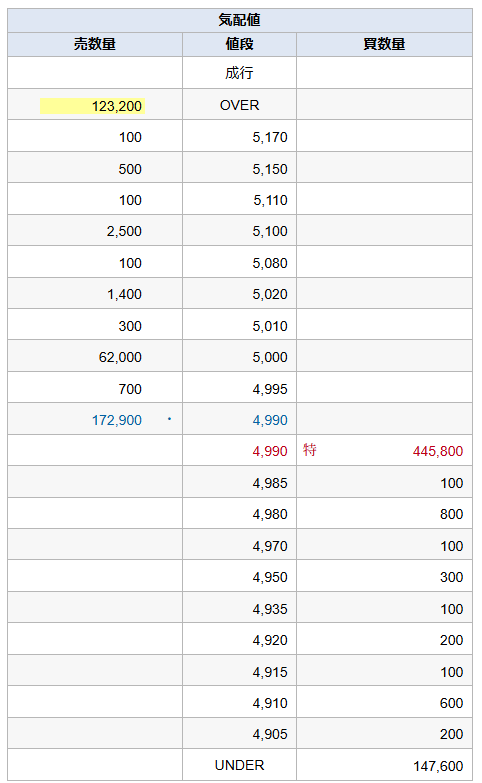Click sell quantity 62,000
The width and height of the screenshot is (482, 783).
point(120,357)
